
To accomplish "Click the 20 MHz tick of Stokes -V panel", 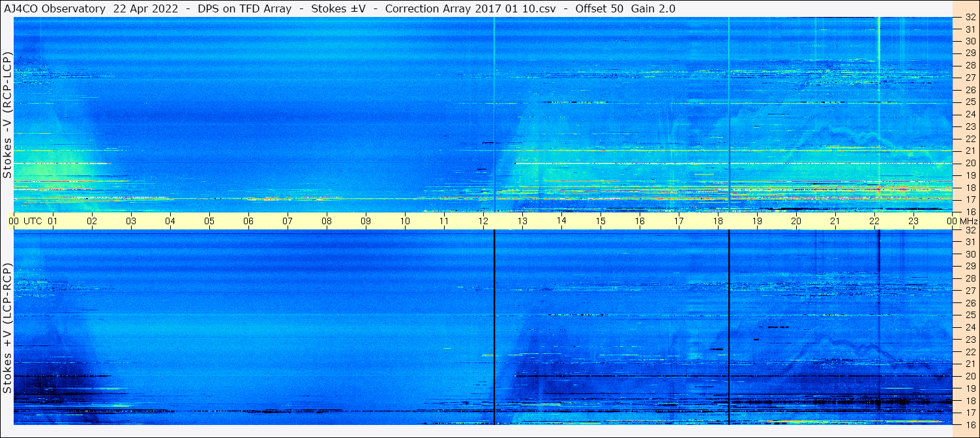I will (970, 163).
